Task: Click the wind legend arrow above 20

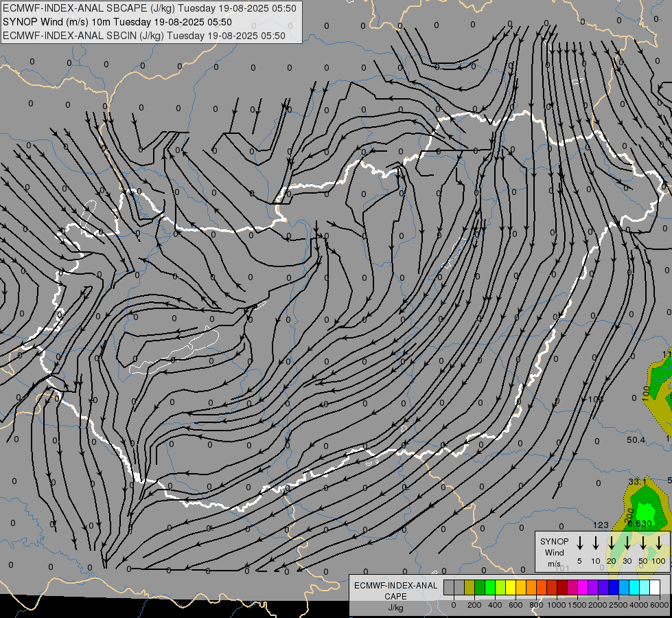Action: point(612,542)
